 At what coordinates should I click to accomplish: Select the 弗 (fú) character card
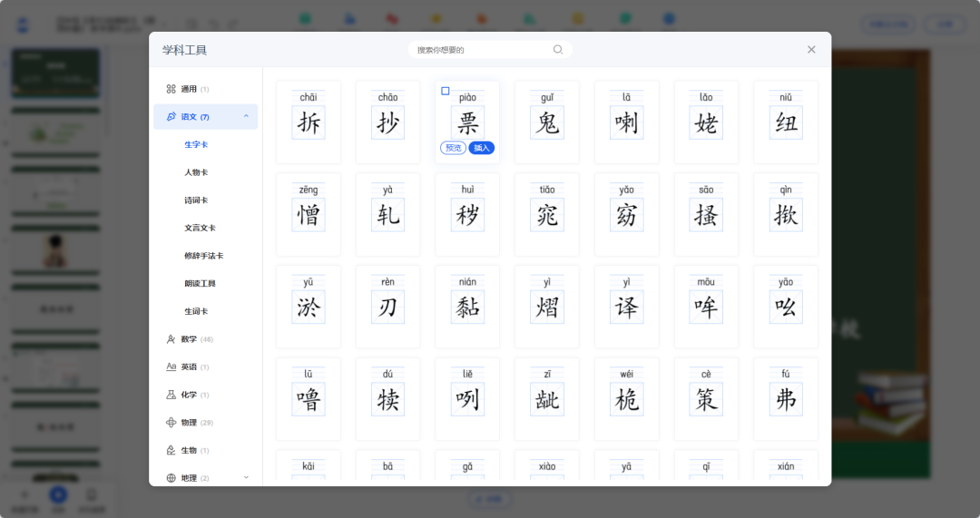click(786, 399)
